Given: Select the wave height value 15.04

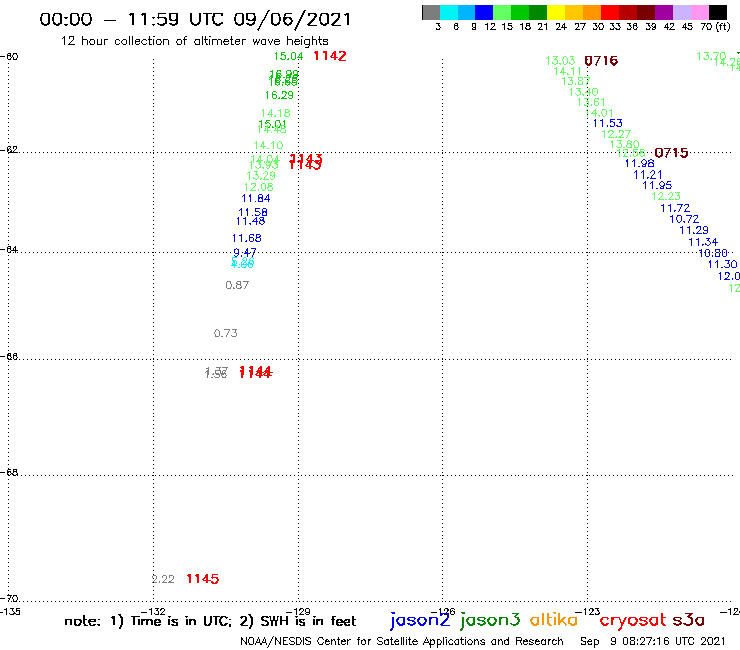Looking at the screenshot, I should (x=288, y=56).
